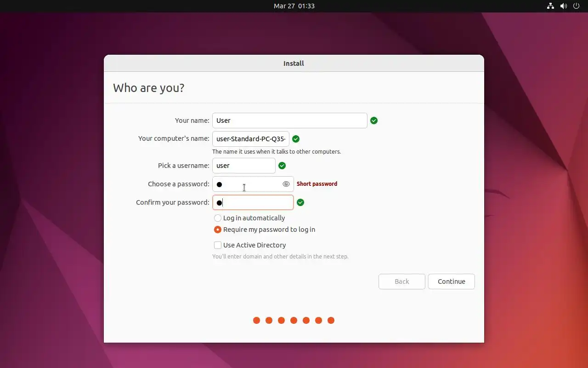Open the clock showing Mar 27 01:33
This screenshot has width=588, height=368.
click(x=294, y=6)
